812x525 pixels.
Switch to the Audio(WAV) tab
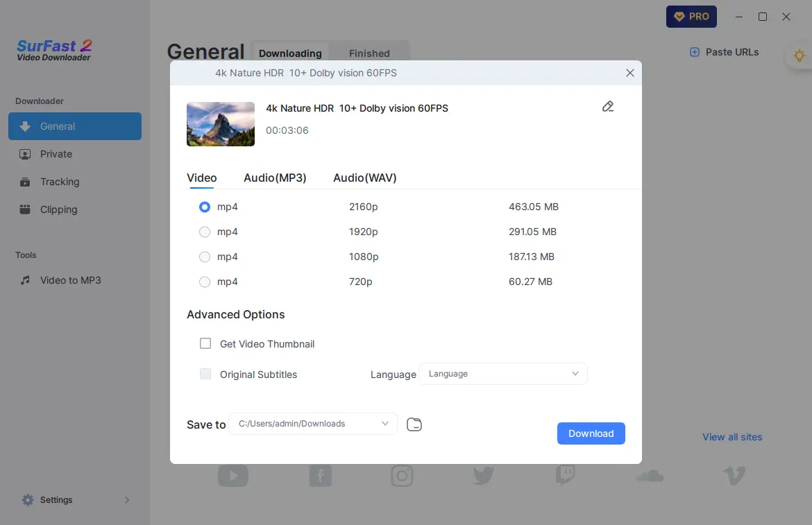[364, 178]
